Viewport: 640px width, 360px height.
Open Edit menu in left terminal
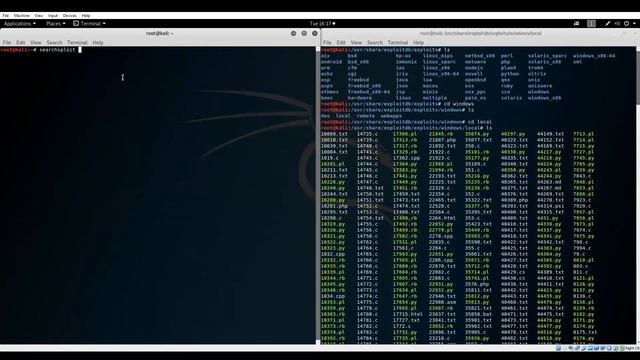tap(20, 42)
